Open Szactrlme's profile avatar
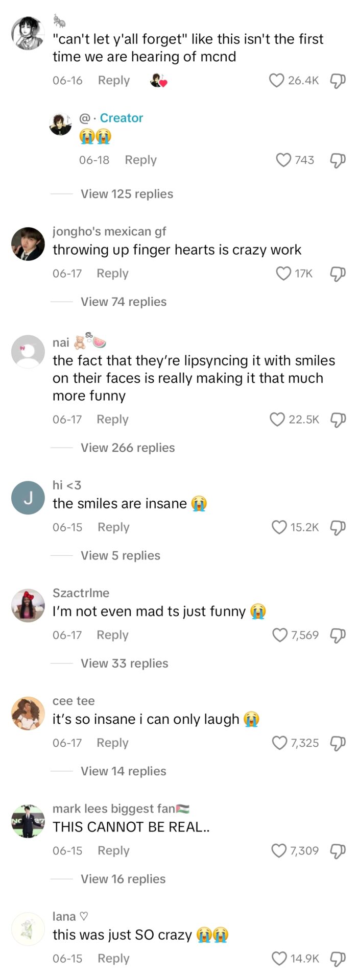The image size is (358, 980). tap(28, 606)
